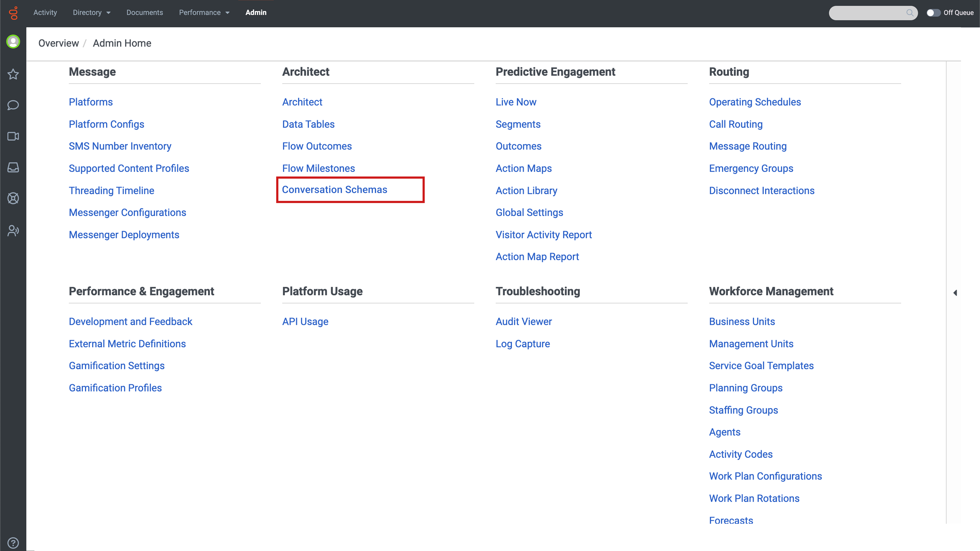Expand the Directory dropdown menu

[91, 13]
